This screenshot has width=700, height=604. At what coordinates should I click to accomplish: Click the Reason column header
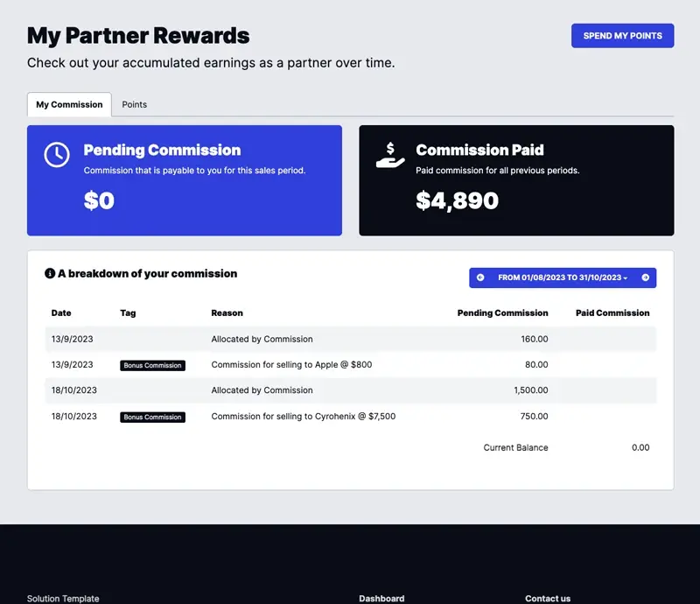click(227, 313)
